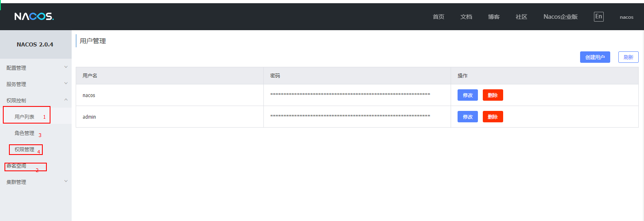Open 命名空间 in the sidebar

[x=16, y=166]
